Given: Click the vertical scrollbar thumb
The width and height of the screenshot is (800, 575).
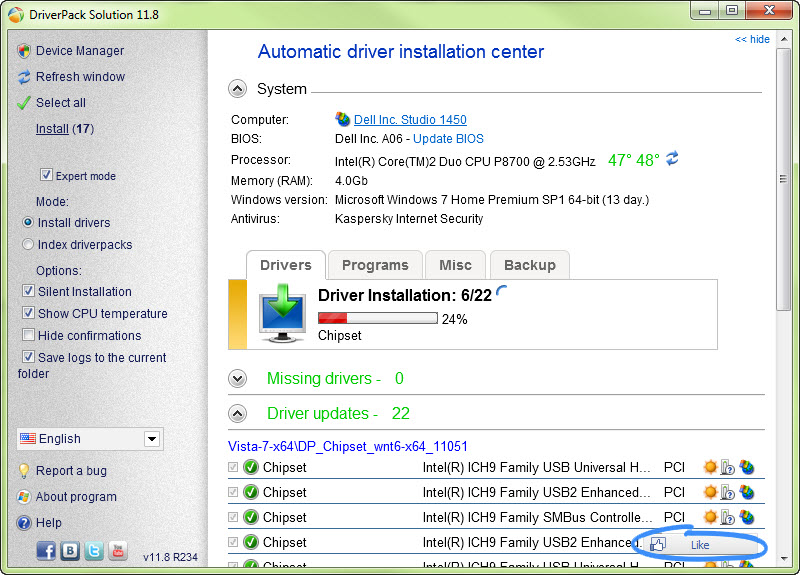Looking at the screenshot, I should [783, 180].
